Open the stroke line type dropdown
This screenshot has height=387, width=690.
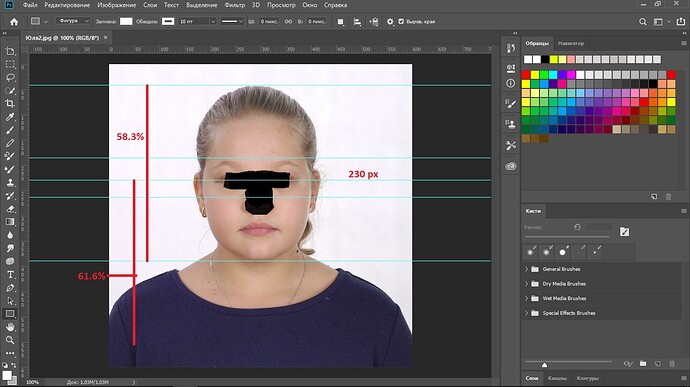click(x=232, y=21)
